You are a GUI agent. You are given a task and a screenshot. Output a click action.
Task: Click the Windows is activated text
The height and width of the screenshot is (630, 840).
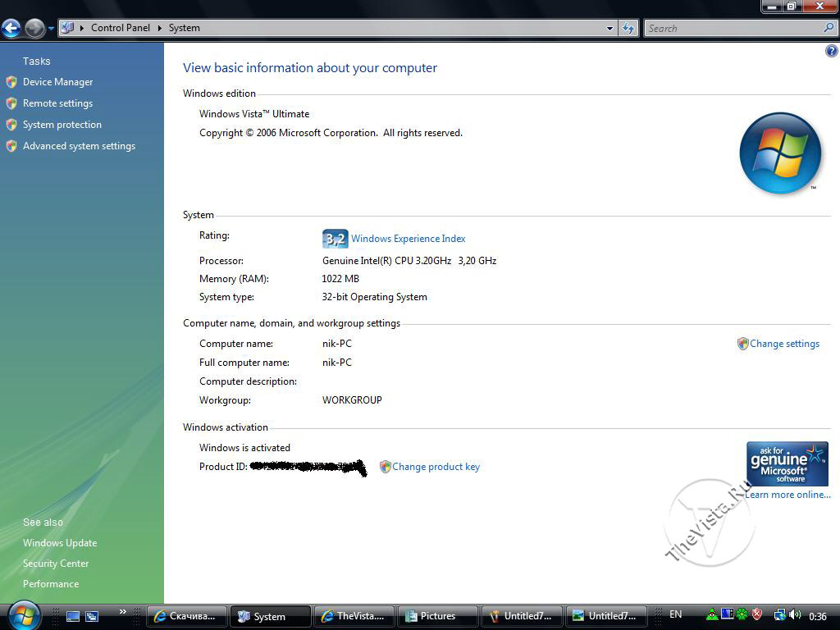[244, 448]
